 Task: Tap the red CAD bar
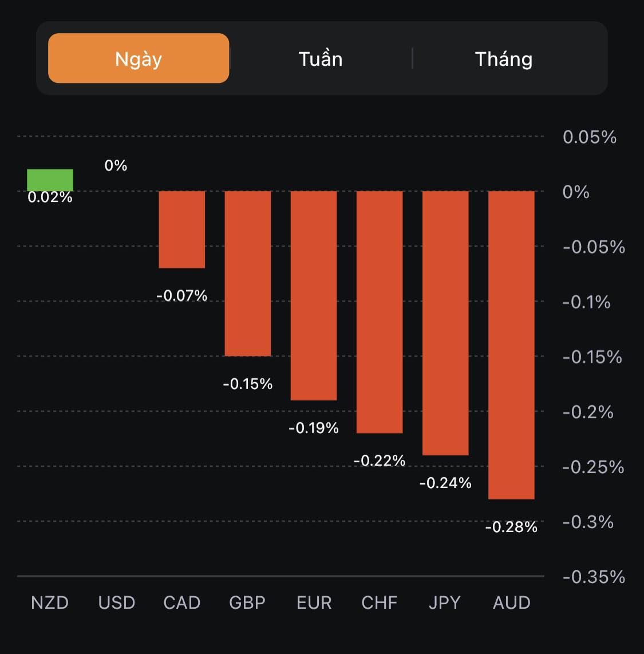[182, 229]
